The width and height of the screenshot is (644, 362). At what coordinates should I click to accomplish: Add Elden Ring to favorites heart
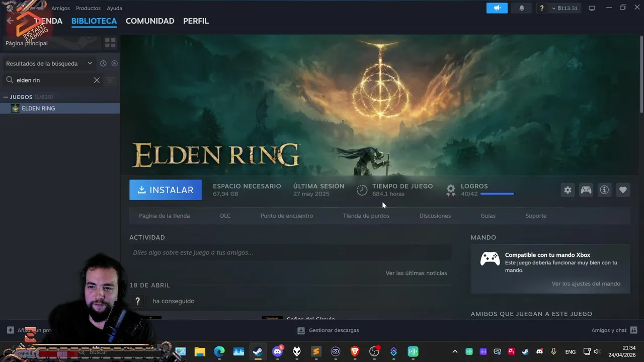click(623, 190)
